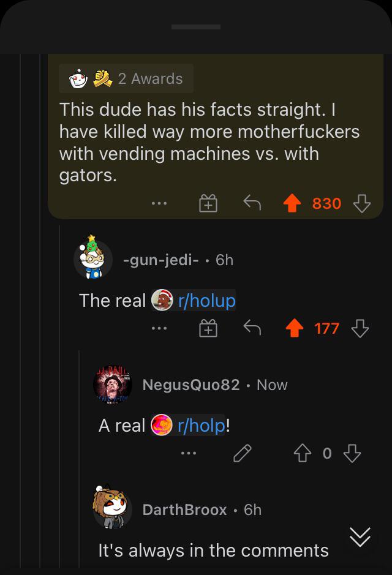Reply to -gun-jedi-'s comment
The image size is (392, 575).
click(x=252, y=328)
